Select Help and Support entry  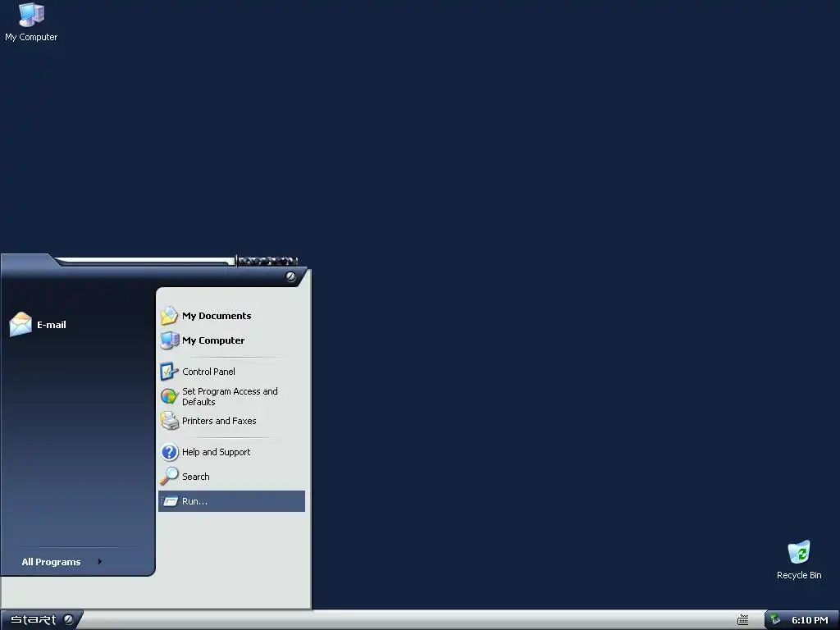pyautogui.click(x=231, y=452)
